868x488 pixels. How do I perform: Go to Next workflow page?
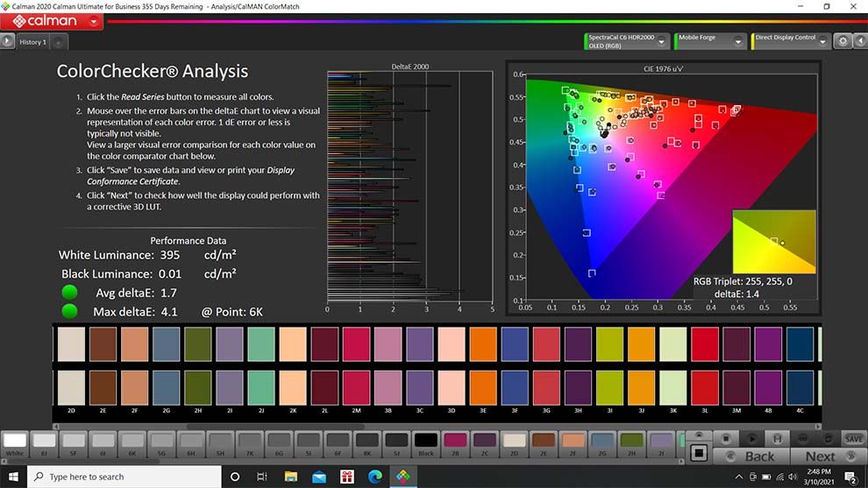[829, 456]
